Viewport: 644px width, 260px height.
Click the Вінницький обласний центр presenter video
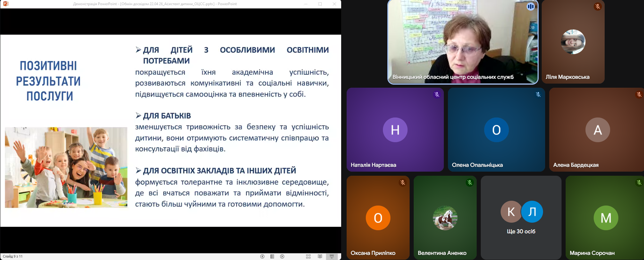463,41
